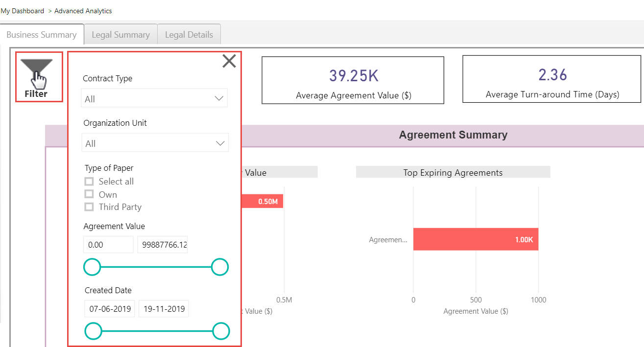Open the Organization Unit dropdown
Viewport: 644px width, 347px height.
click(155, 143)
